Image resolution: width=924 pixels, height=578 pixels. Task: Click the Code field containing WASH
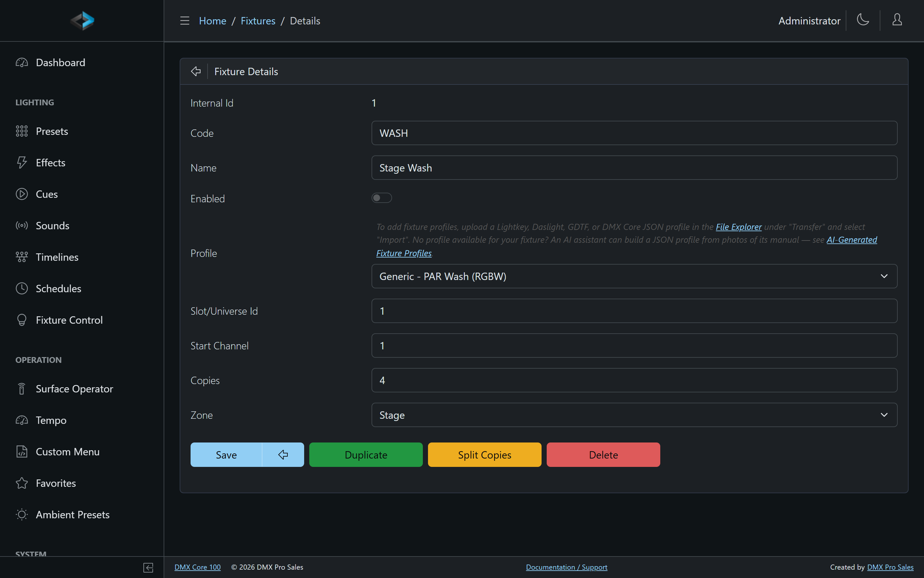click(x=634, y=133)
